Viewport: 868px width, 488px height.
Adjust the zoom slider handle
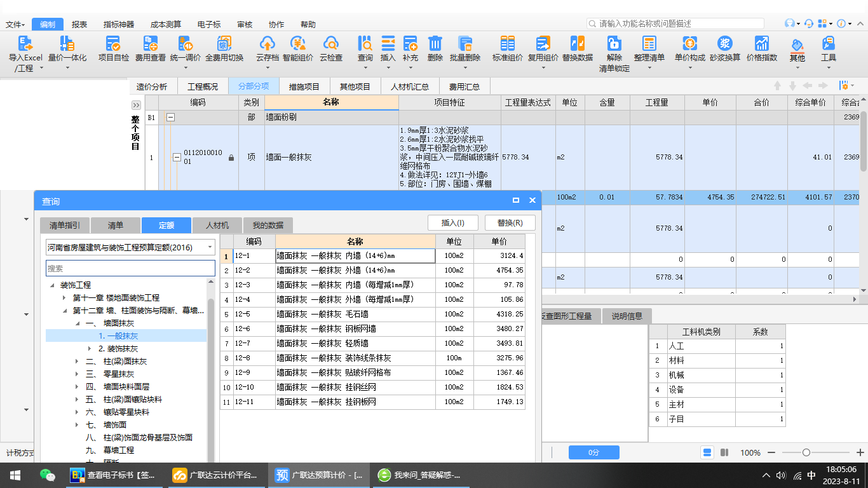point(806,452)
